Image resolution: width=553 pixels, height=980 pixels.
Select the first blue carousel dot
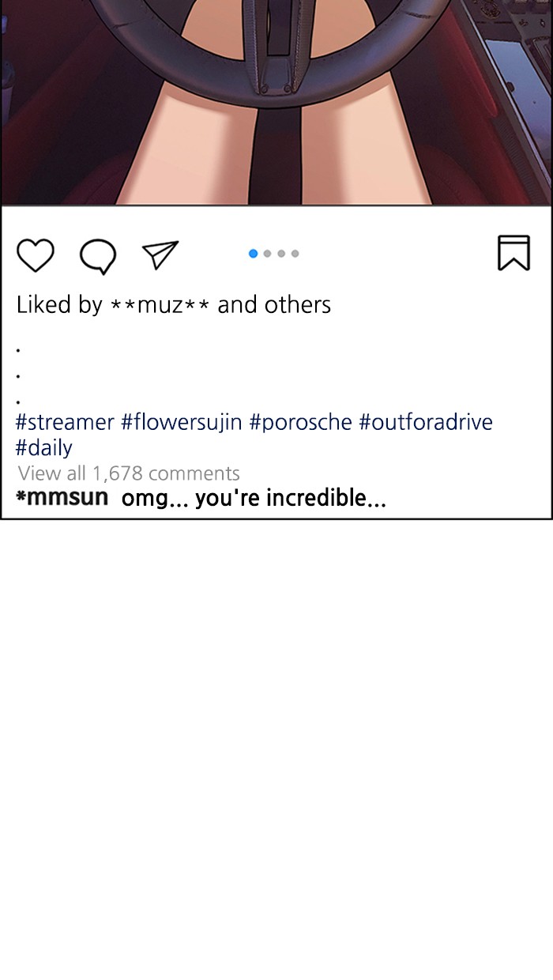[x=254, y=254]
